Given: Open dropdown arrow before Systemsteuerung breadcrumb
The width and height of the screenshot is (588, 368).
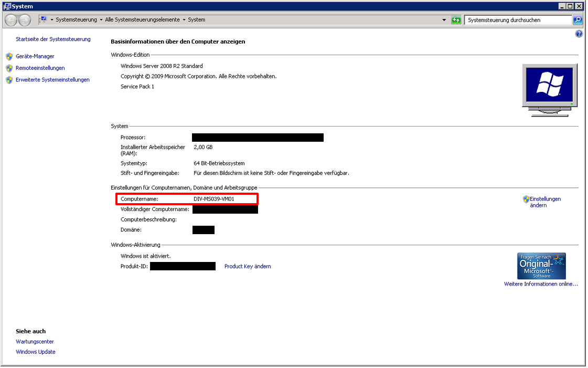Looking at the screenshot, I should tap(52, 20).
